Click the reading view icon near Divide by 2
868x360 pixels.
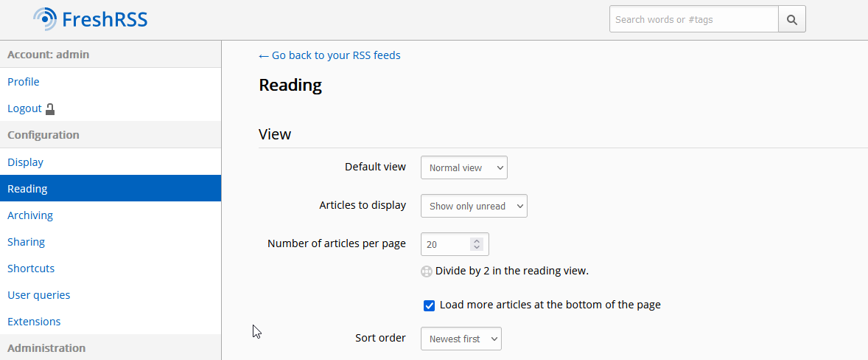pos(427,271)
